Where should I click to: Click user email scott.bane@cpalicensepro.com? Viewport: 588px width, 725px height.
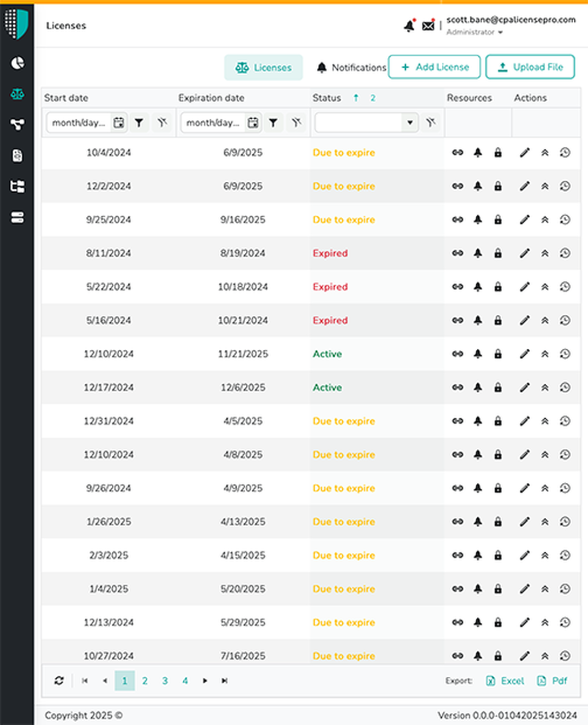click(x=511, y=20)
